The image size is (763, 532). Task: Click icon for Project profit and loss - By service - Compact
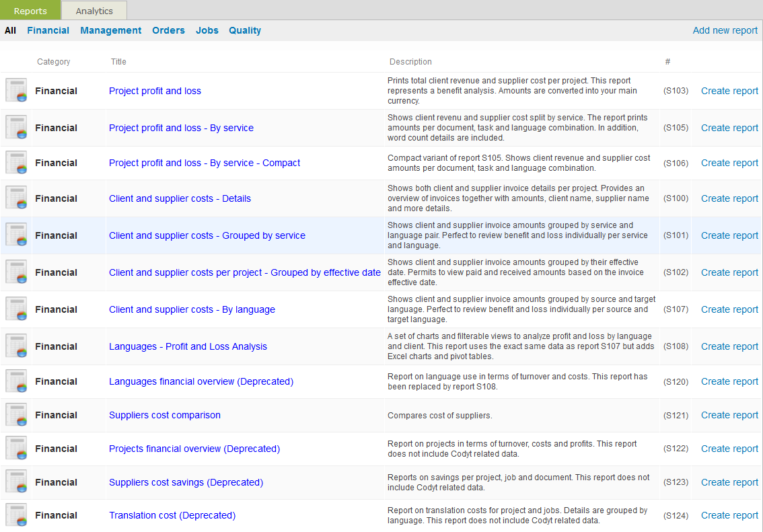click(x=16, y=163)
